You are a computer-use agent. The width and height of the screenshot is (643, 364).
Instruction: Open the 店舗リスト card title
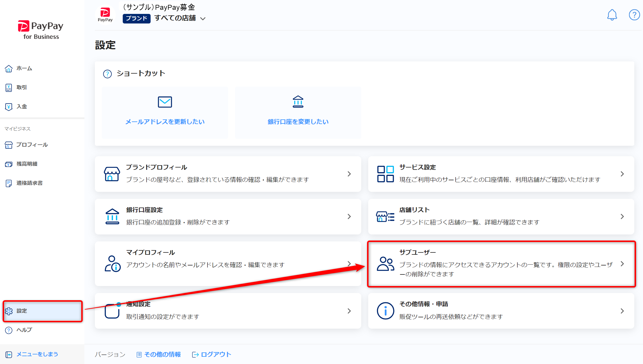coord(414,210)
